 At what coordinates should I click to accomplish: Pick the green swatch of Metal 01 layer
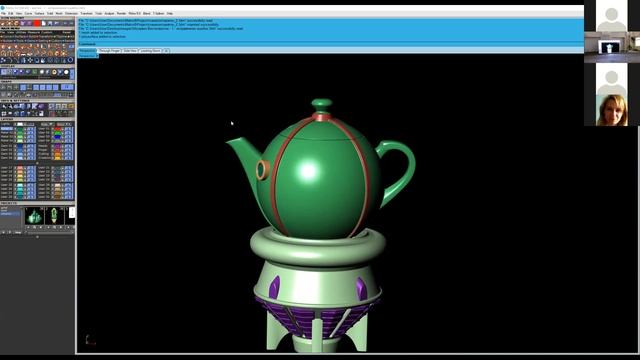coord(20,129)
